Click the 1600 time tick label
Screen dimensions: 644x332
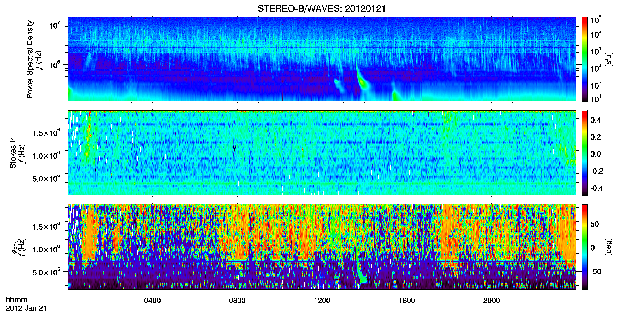(407, 301)
